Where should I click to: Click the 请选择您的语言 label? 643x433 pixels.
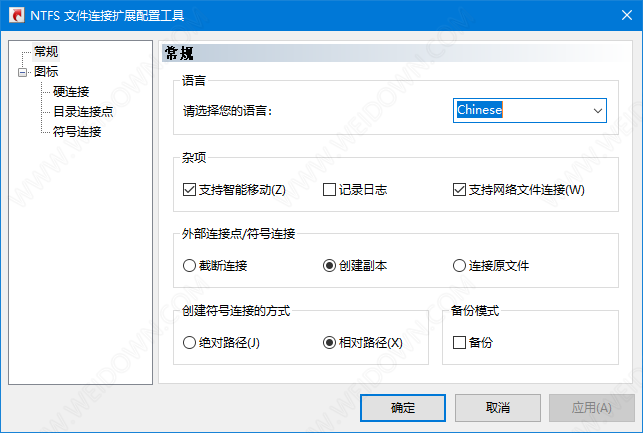point(228,111)
